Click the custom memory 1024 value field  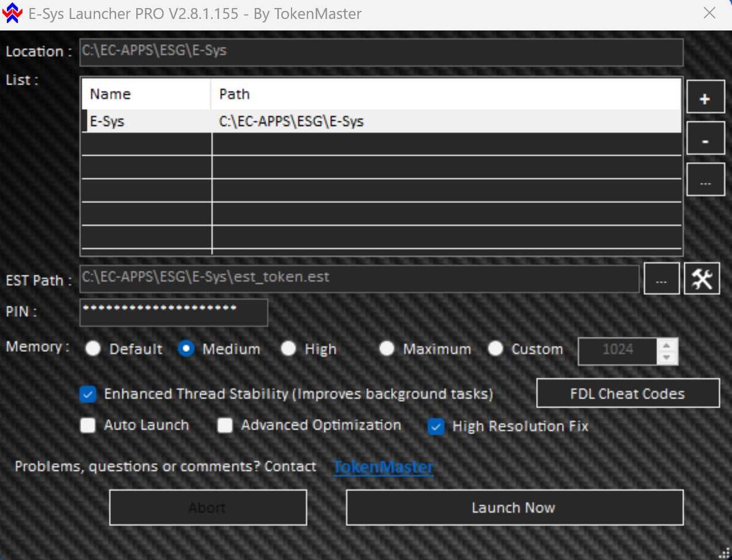point(618,351)
